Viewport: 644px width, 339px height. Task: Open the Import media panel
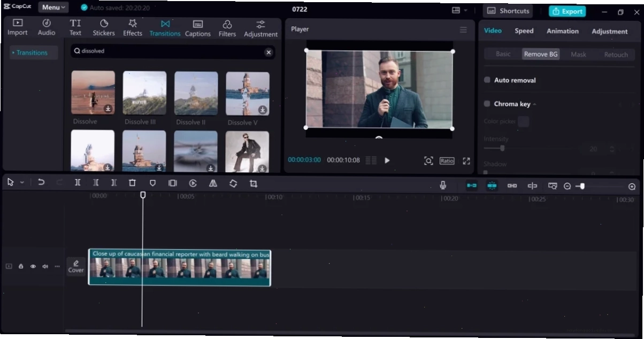18,27
